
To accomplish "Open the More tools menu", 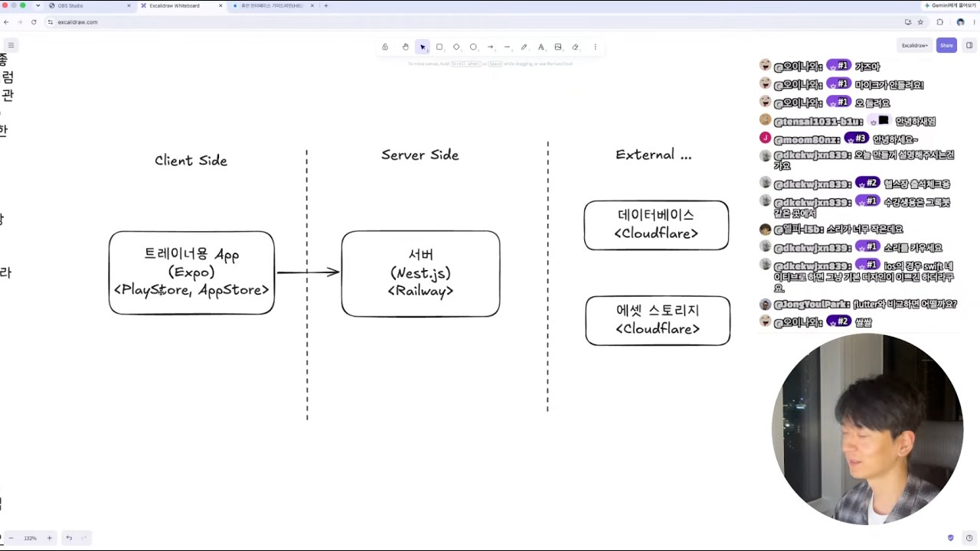I will (x=595, y=47).
